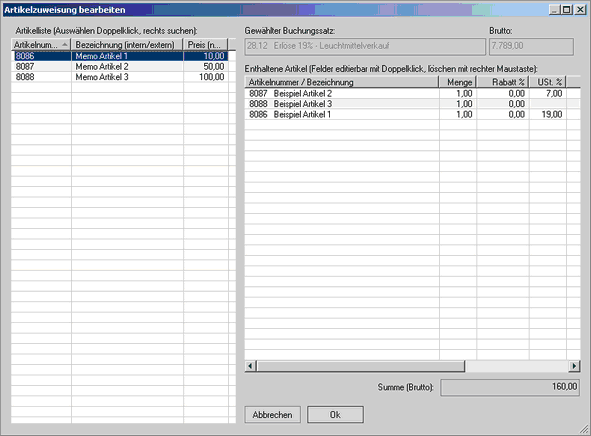Click the Gewählter Buchungssatz field
The image size is (591, 436).
tap(365, 46)
